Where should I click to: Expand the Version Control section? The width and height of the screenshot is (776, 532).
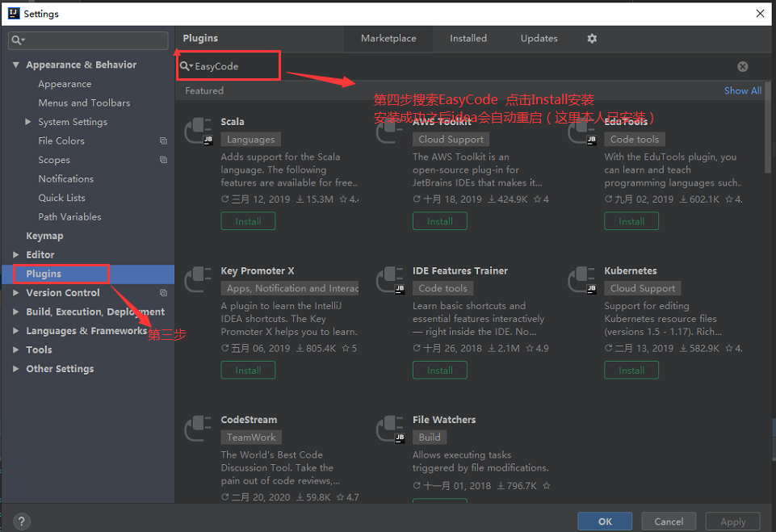16,292
